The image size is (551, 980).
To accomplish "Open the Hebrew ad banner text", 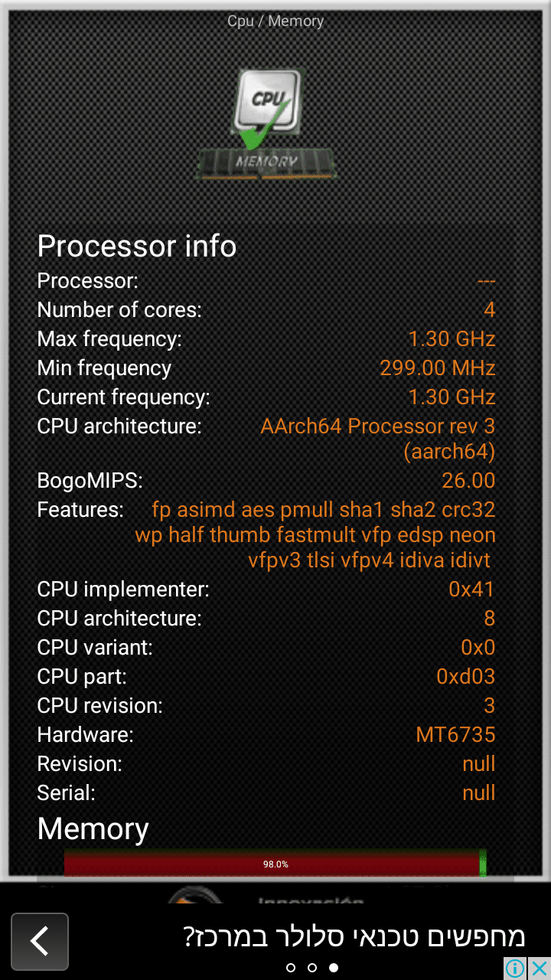I will tap(354, 936).
